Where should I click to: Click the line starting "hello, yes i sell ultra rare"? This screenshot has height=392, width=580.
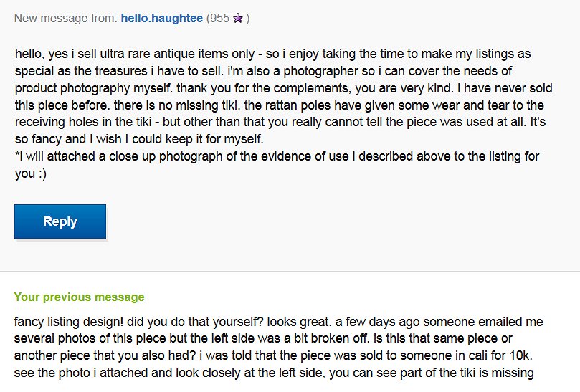coord(272,54)
